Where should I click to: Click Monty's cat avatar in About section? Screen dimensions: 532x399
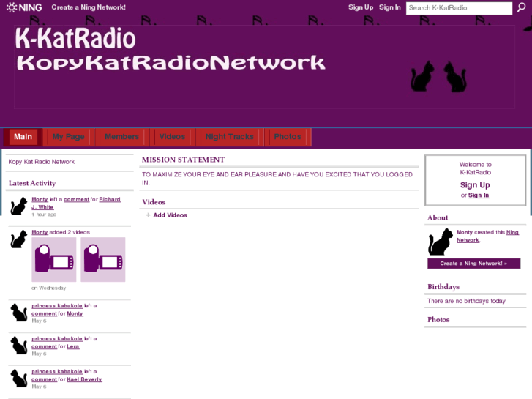click(441, 242)
